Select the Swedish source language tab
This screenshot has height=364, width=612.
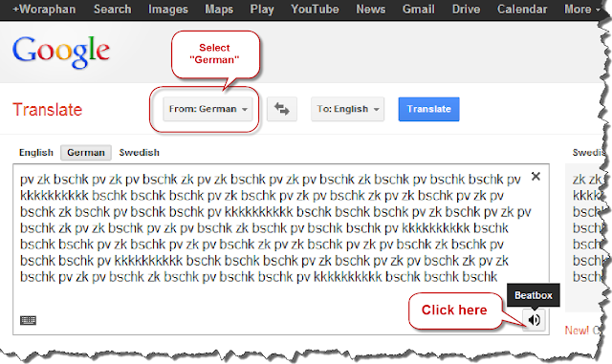pyautogui.click(x=140, y=153)
